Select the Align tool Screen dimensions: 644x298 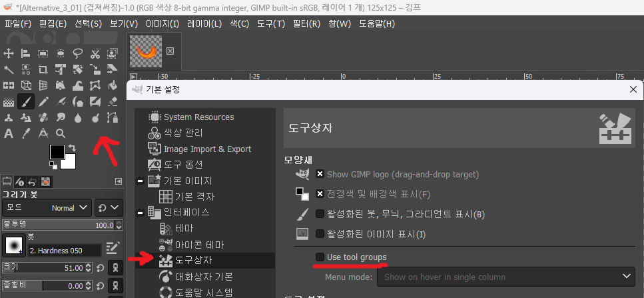(26, 53)
